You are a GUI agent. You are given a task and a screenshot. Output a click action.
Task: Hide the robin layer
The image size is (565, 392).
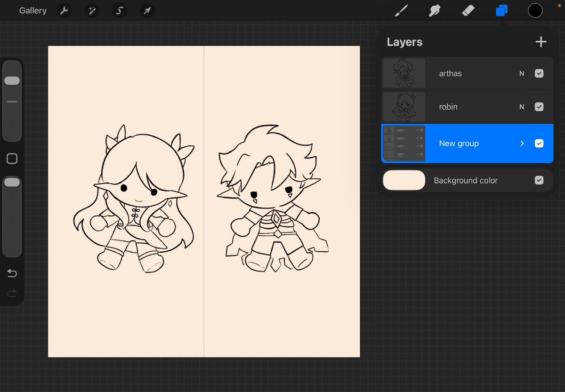coord(540,107)
